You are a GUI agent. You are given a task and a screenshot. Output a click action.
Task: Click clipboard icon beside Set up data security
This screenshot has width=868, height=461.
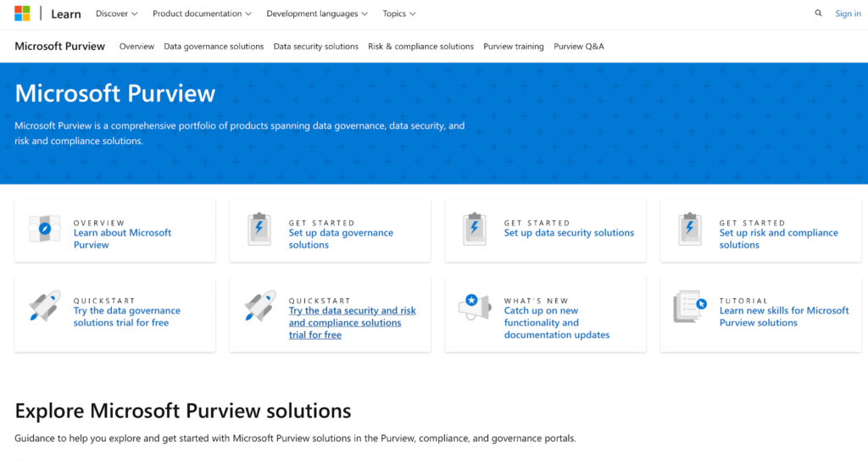[475, 229]
